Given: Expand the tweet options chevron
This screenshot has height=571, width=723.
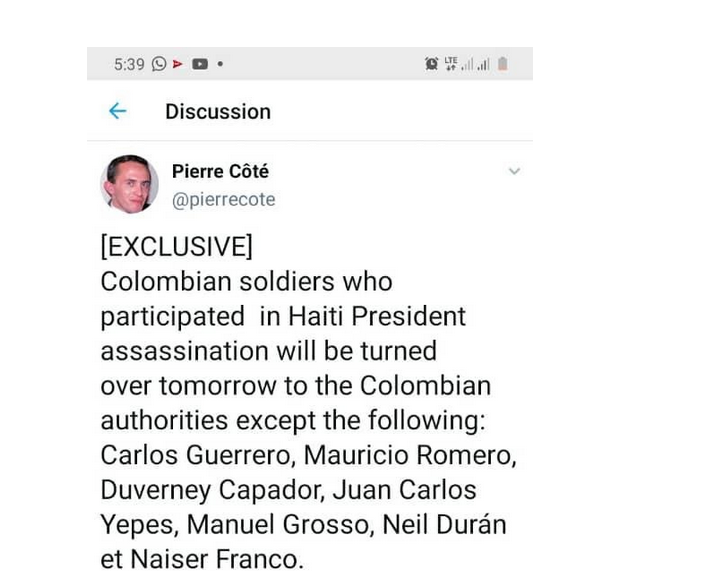Looking at the screenshot, I should [515, 171].
